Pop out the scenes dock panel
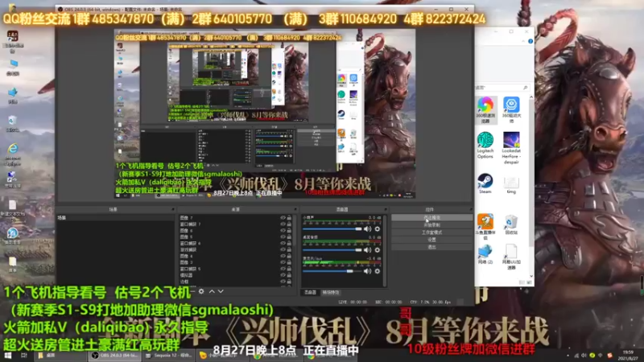 (x=173, y=209)
